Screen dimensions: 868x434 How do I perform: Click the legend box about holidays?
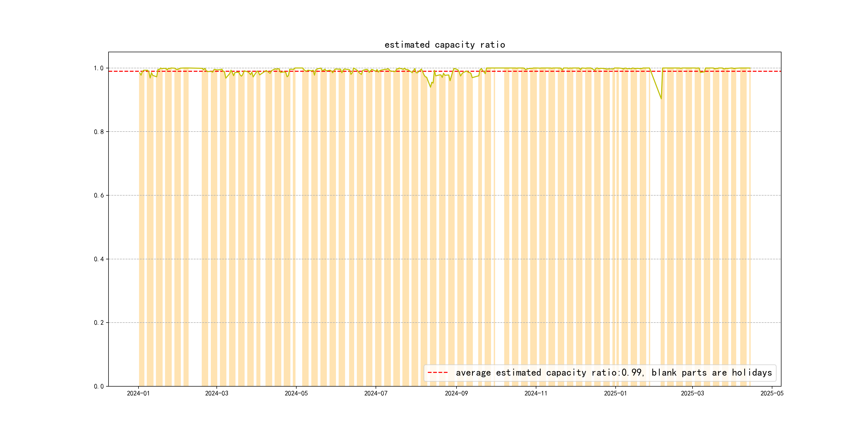600,373
